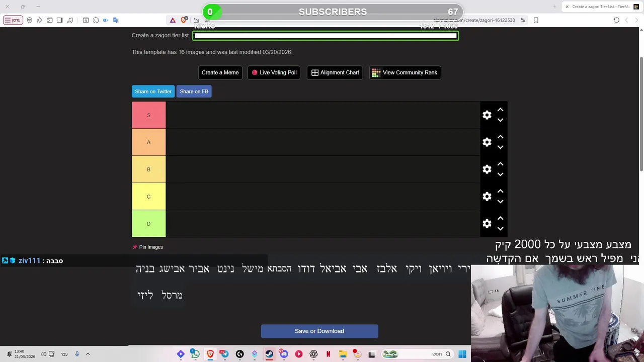Open browser menu button עדכון

13,20
